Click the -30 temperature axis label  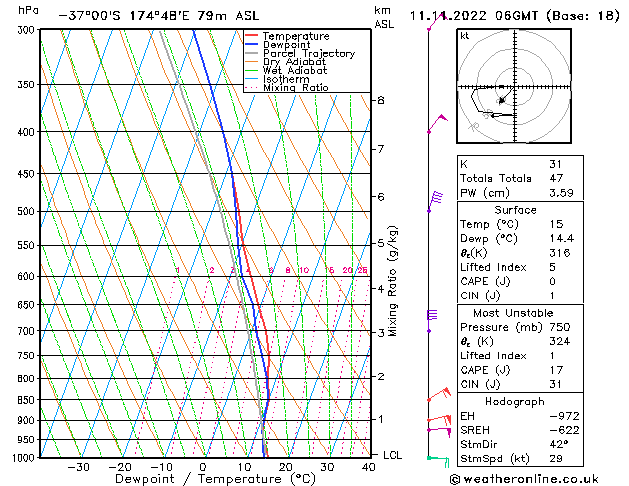coord(78,468)
